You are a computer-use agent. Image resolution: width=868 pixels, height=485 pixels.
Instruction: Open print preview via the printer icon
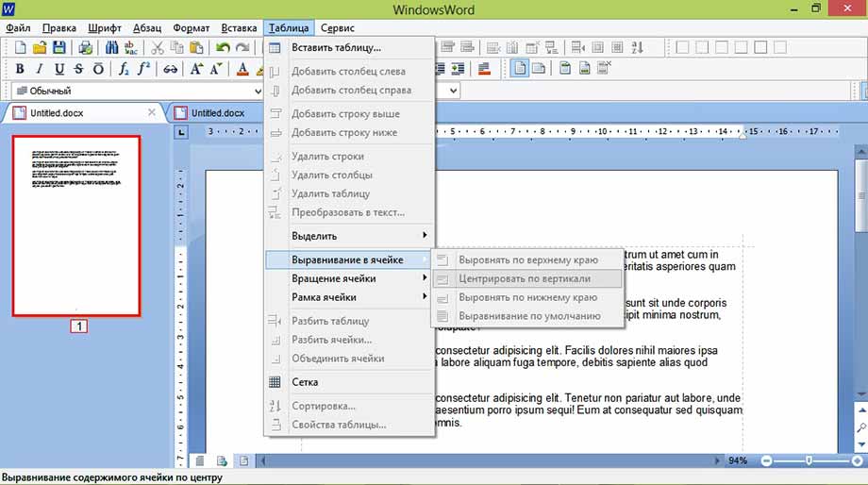[x=85, y=47]
